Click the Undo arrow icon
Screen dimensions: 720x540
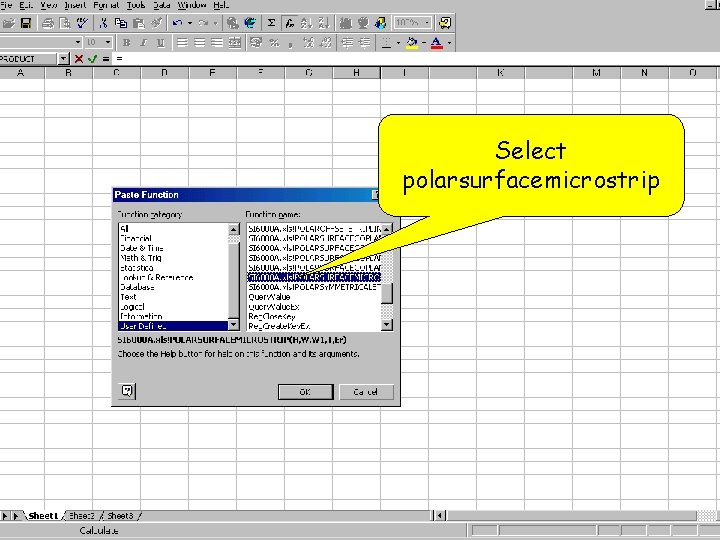click(x=177, y=23)
